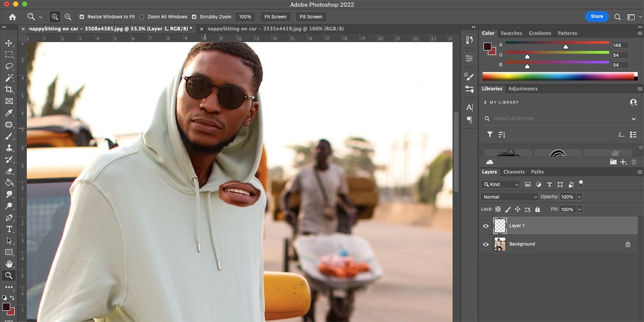Enable the Zoom All Windows checkbox
The height and width of the screenshot is (322, 644).
pyautogui.click(x=142, y=17)
